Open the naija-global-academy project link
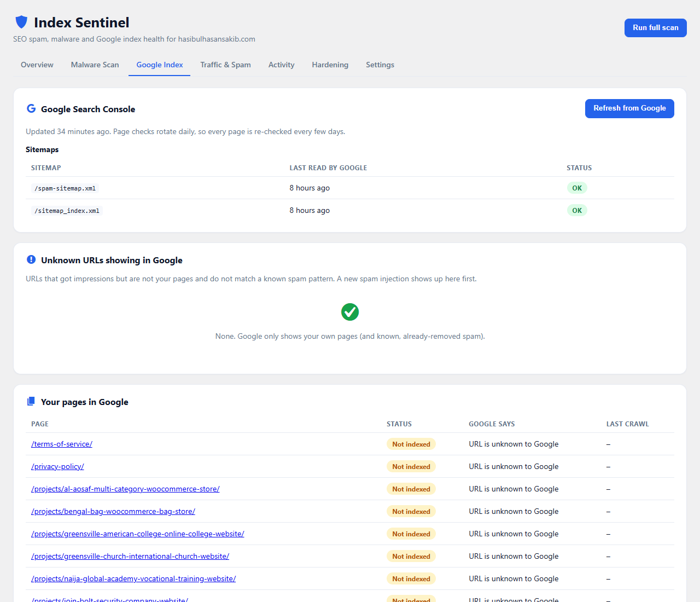Image resolution: width=700 pixels, height=602 pixels. pyautogui.click(x=133, y=578)
